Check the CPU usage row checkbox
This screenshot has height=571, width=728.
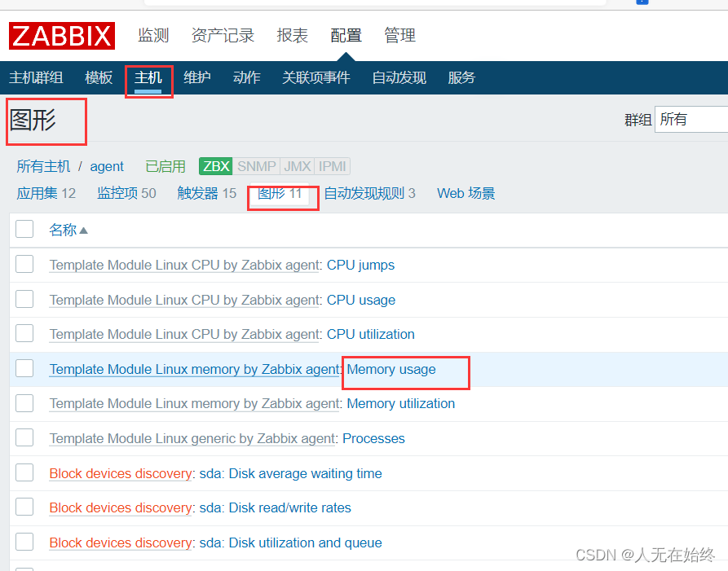click(x=24, y=299)
